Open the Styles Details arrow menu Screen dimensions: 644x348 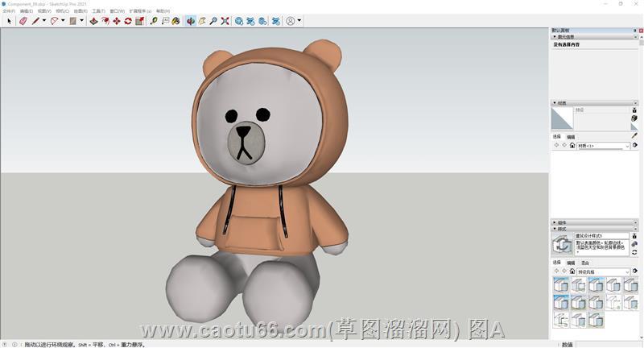tap(634, 271)
